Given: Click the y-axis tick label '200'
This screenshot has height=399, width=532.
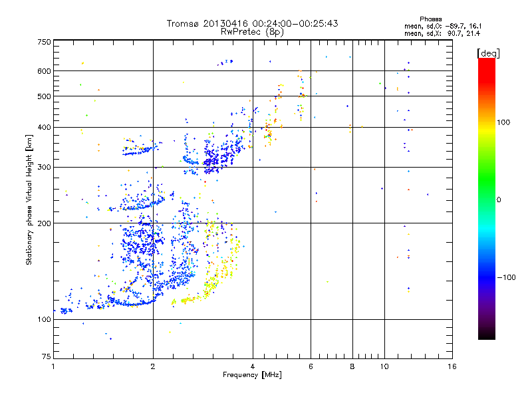Looking at the screenshot, I should tap(44, 223).
